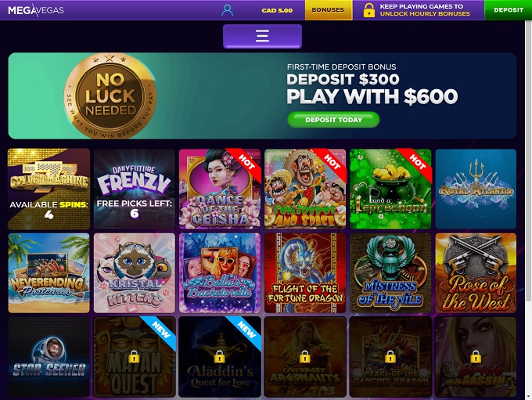Launch Daily Future Frenzy free picks
Image resolution: width=532 pixels, height=400 pixels.
click(135, 189)
